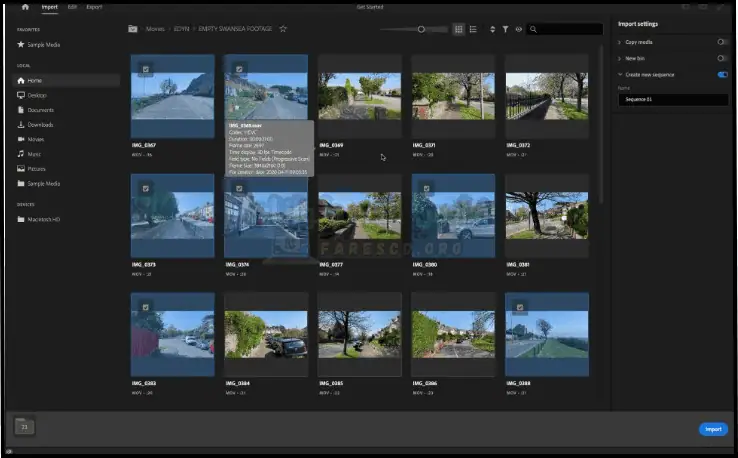
Task: Click the Home icon in top bar
Action: pyautogui.click(x=25, y=7)
